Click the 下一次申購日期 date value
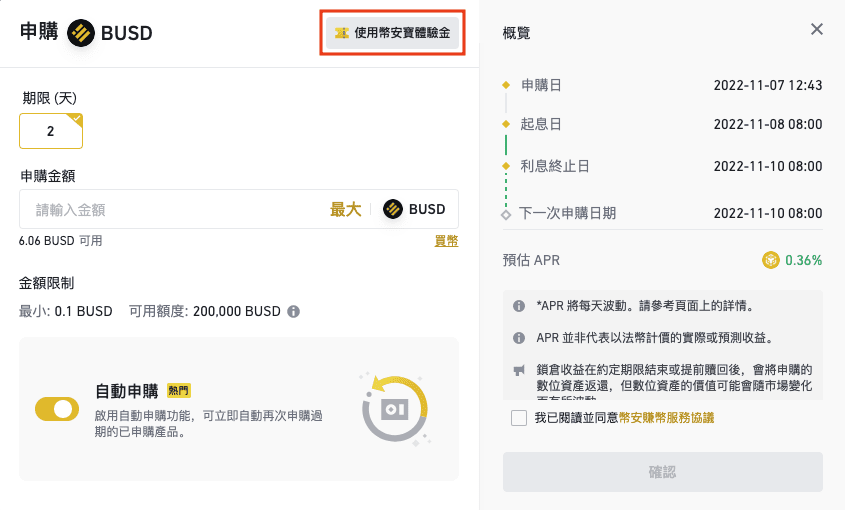The width and height of the screenshot is (845, 510). point(768,213)
